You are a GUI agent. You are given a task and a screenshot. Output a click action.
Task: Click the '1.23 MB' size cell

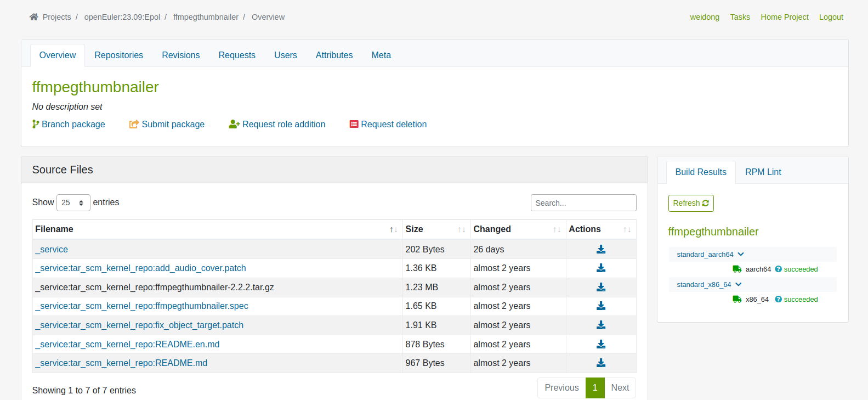click(436, 287)
